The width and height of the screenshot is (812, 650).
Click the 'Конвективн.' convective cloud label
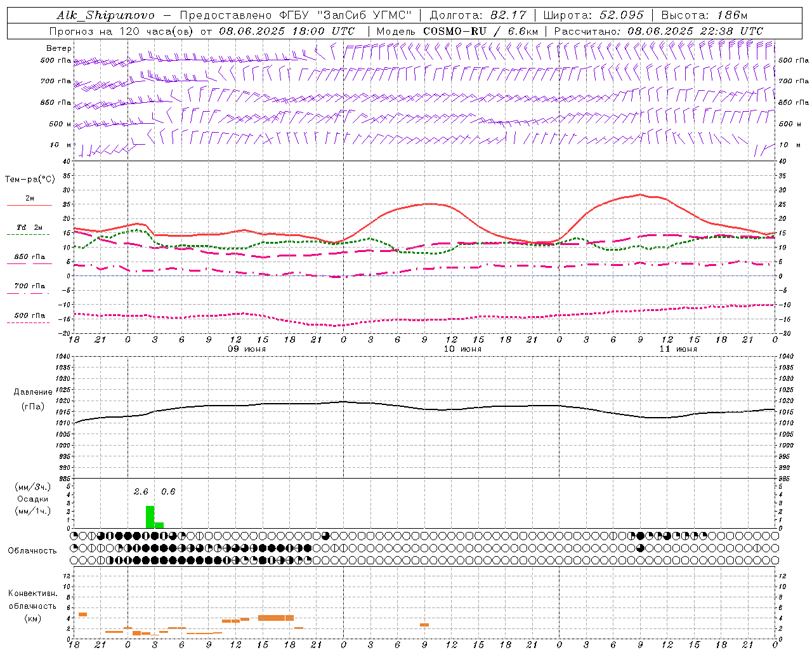point(32,594)
